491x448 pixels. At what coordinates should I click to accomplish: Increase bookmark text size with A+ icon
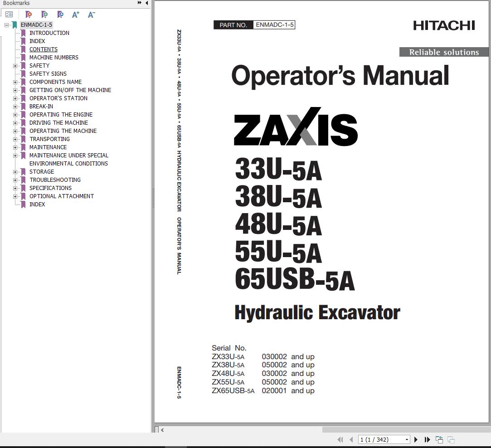(x=75, y=15)
